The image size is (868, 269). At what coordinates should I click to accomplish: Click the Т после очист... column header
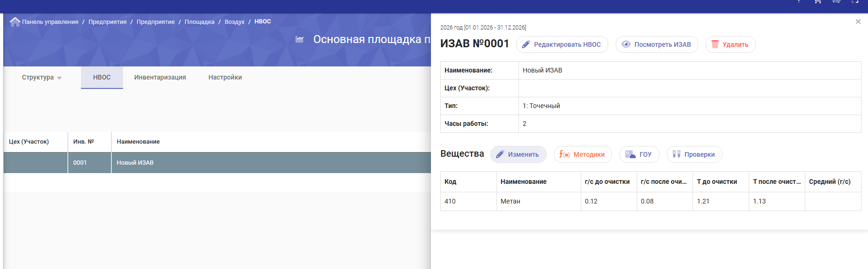[x=777, y=182]
